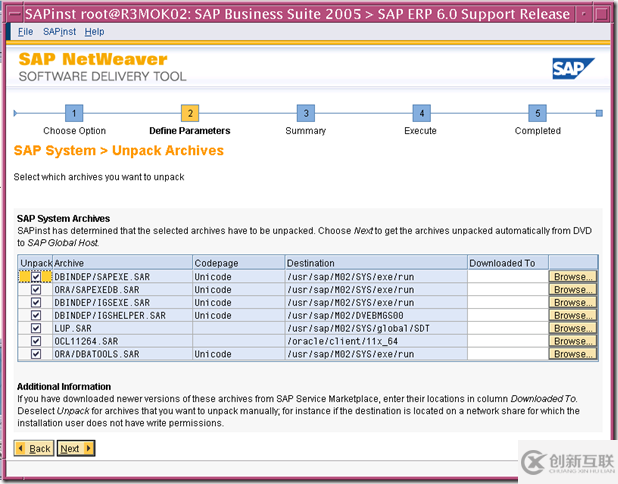Screen dimensions: 618x484
Task: Open the window menu button in title bar
Action: pos(15,15)
